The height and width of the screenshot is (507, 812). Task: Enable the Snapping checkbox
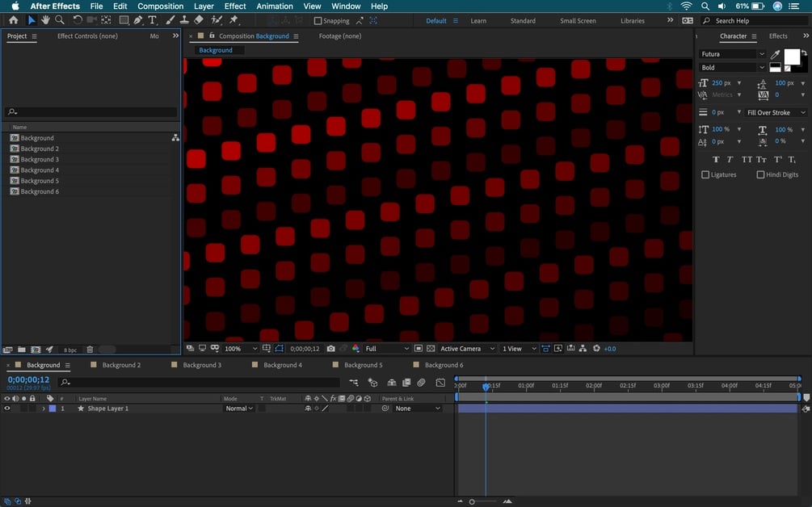[318, 21]
